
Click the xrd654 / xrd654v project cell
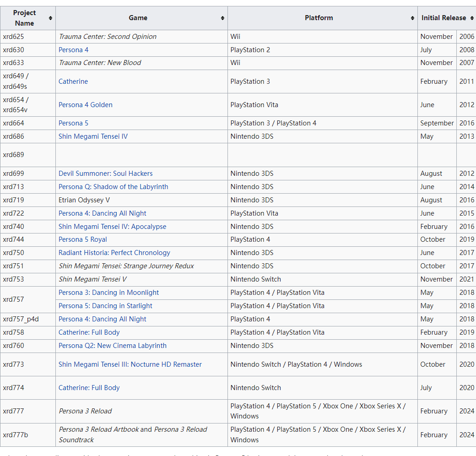pos(28,105)
